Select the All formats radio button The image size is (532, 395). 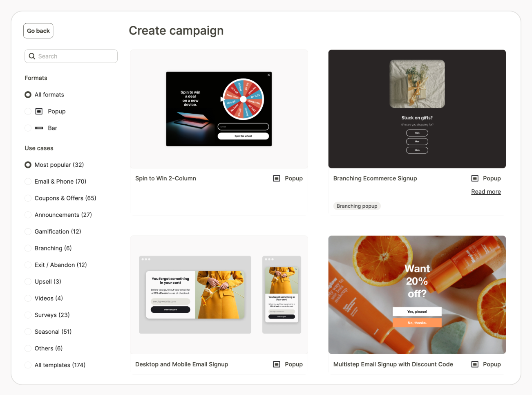pyautogui.click(x=28, y=95)
